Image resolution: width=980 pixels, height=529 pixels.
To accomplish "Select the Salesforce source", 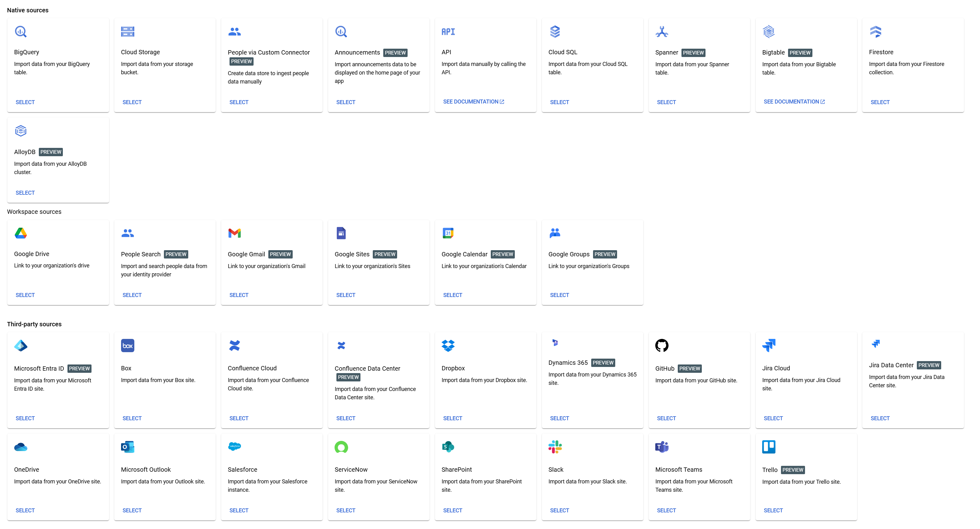I will click(x=239, y=510).
